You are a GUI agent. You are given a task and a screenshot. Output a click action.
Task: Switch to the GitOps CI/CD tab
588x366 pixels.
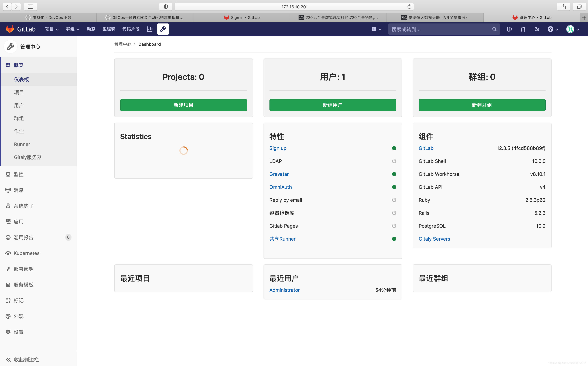pyautogui.click(x=145, y=18)
